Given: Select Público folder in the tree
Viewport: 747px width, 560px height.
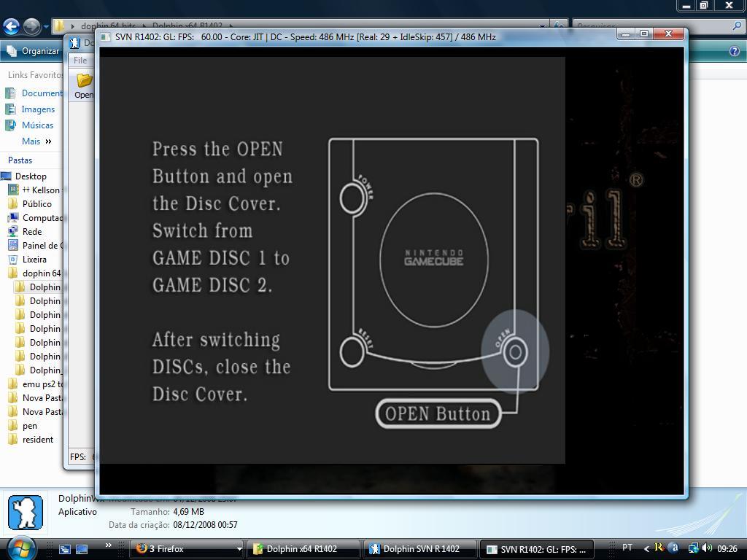Looking at the screenshot, I should tap(30, 204).
